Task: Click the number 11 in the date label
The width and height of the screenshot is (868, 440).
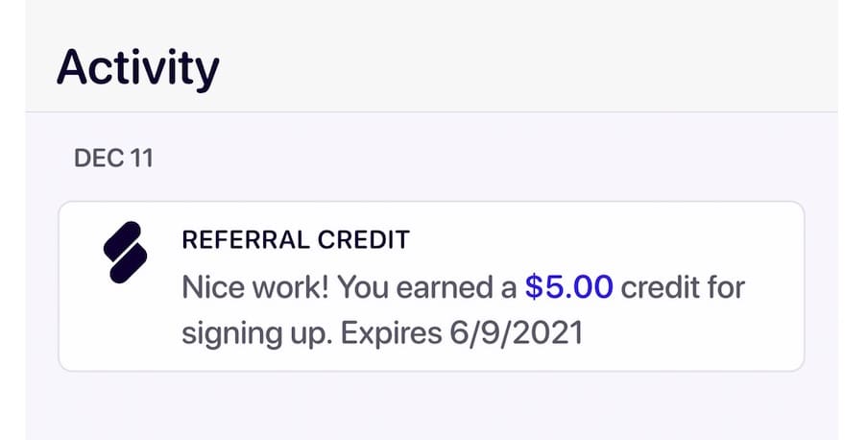Action: 140,158
